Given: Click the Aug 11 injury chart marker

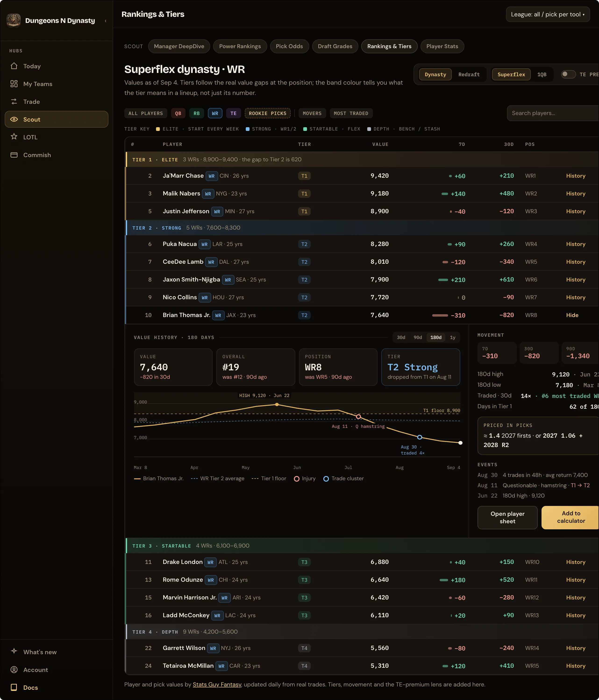Looking at the screenshot, I should tap(358, 417).
